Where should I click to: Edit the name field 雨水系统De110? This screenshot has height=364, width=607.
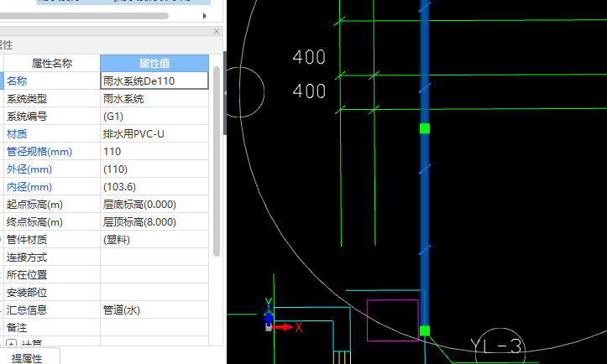pyautogui.click(x=154, y=81)
